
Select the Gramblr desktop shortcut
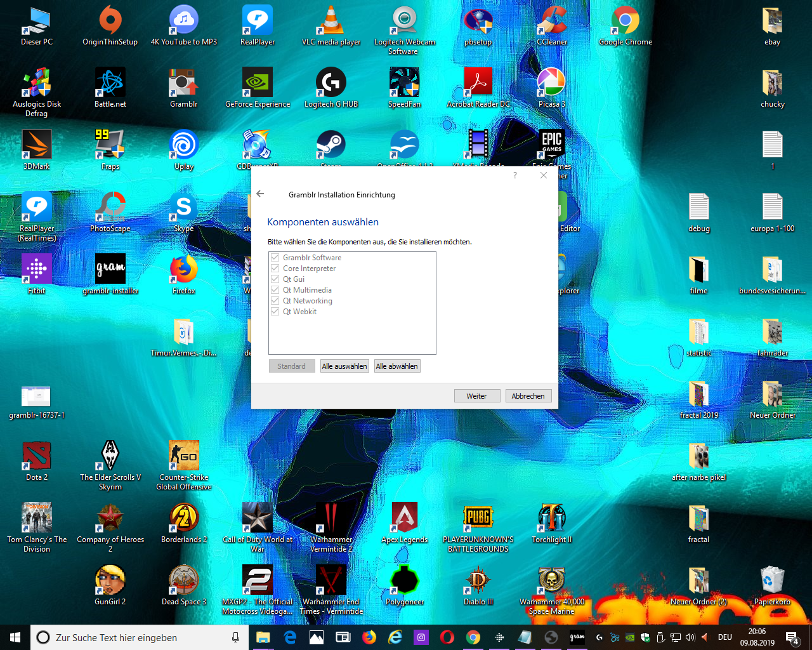click(184, 89)
